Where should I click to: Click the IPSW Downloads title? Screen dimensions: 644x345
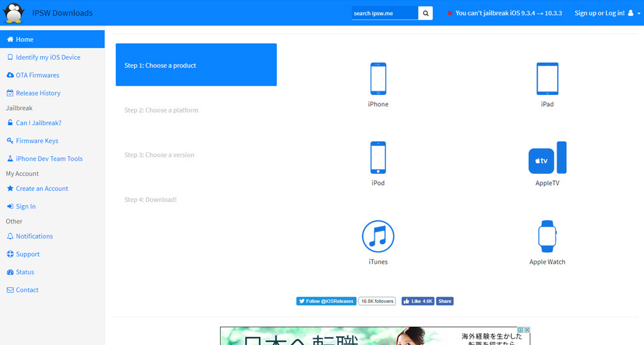(x=62, y=13)
